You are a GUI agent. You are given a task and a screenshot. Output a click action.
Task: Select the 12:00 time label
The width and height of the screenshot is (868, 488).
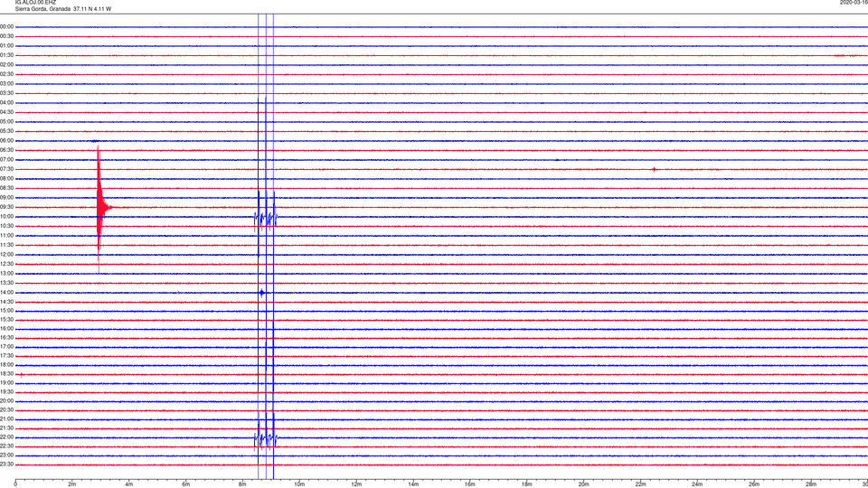6,255
